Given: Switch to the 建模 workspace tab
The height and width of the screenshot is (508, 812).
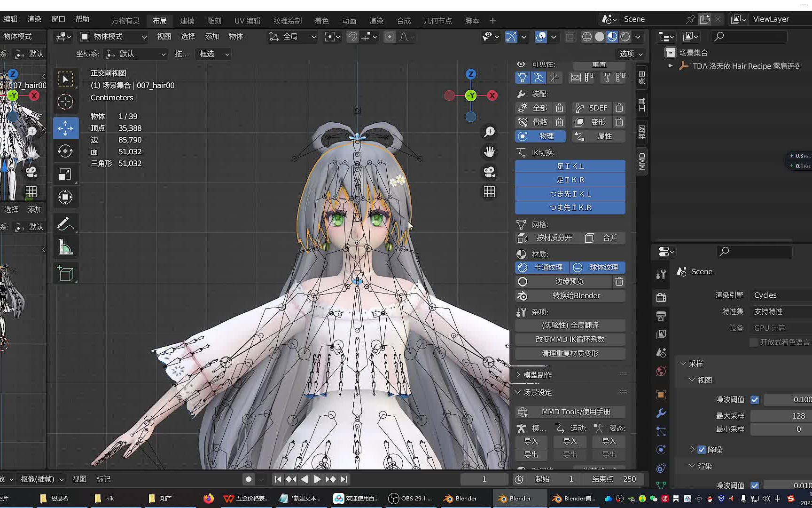Looking at the screenshot, I should point(187,21).
